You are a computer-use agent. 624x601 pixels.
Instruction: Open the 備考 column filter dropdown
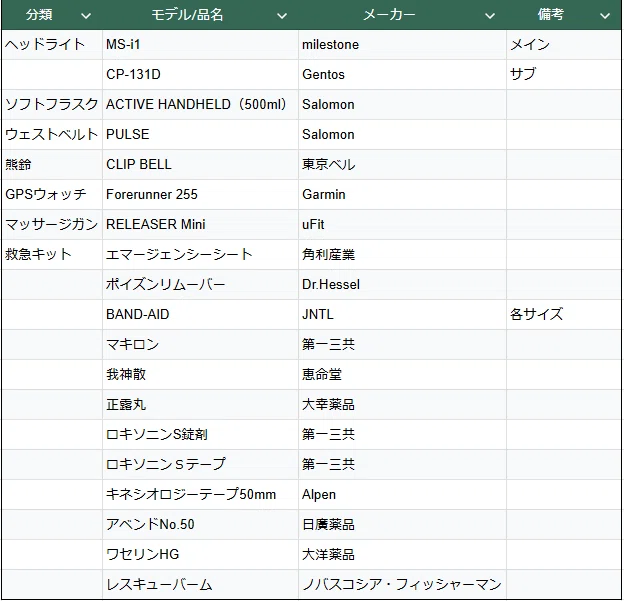tap(605, 16)
